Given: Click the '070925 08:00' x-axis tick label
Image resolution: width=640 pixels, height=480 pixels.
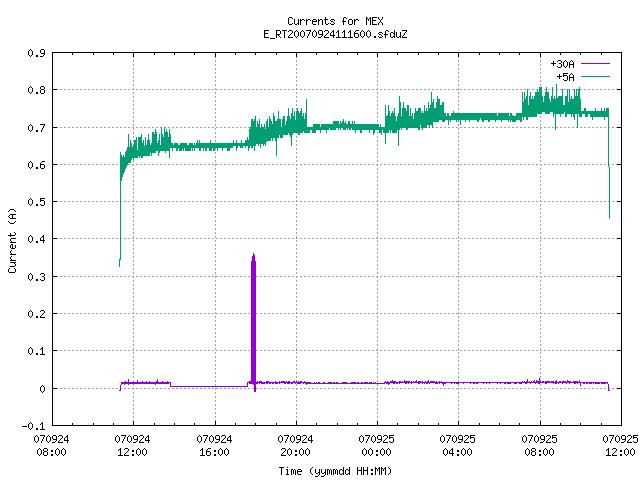Looking at the screenshot, I should pos(539,446).
